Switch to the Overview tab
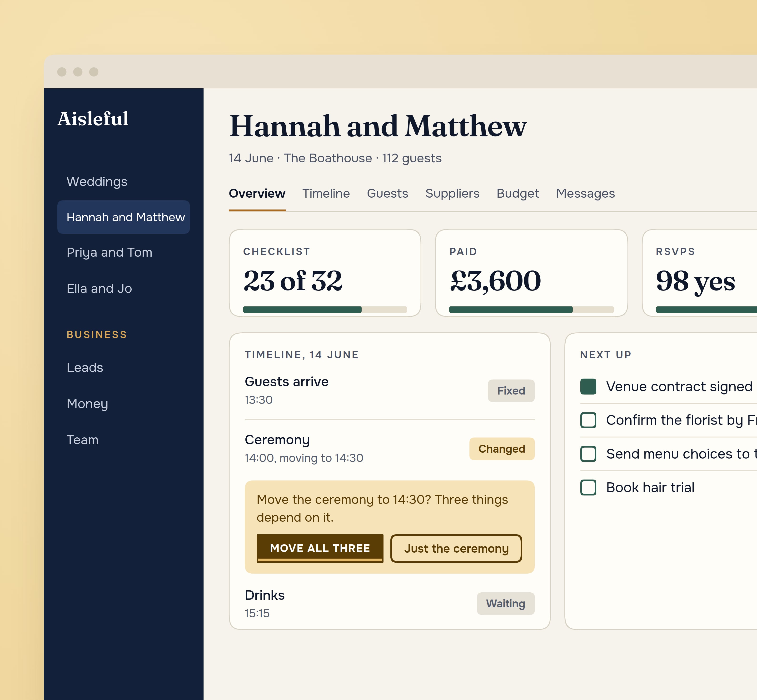Viewport: 757px width, 700px height. [257, 194]
